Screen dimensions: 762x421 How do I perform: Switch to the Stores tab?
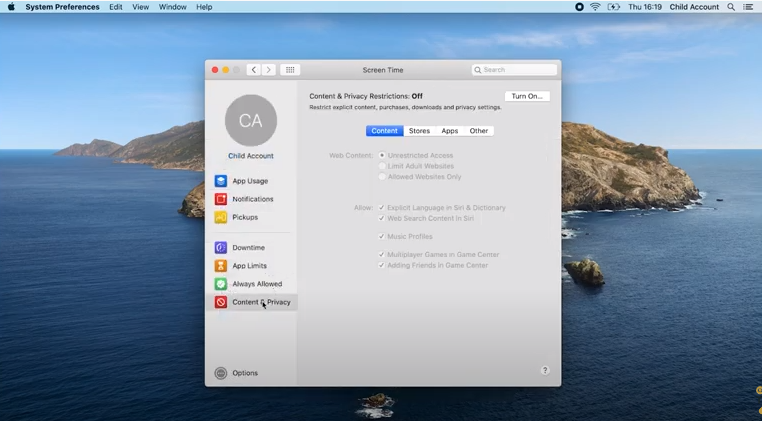(419, 131)
